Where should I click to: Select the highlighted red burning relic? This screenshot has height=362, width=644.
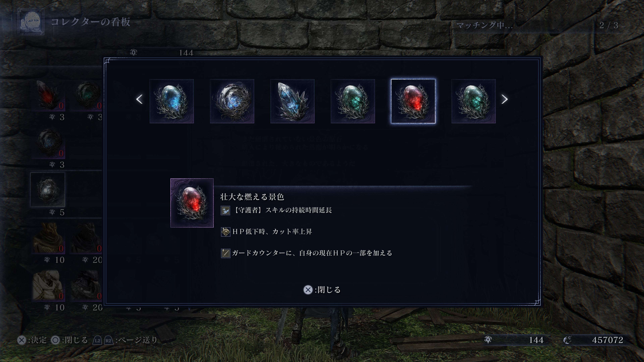(x=413, y=101)
